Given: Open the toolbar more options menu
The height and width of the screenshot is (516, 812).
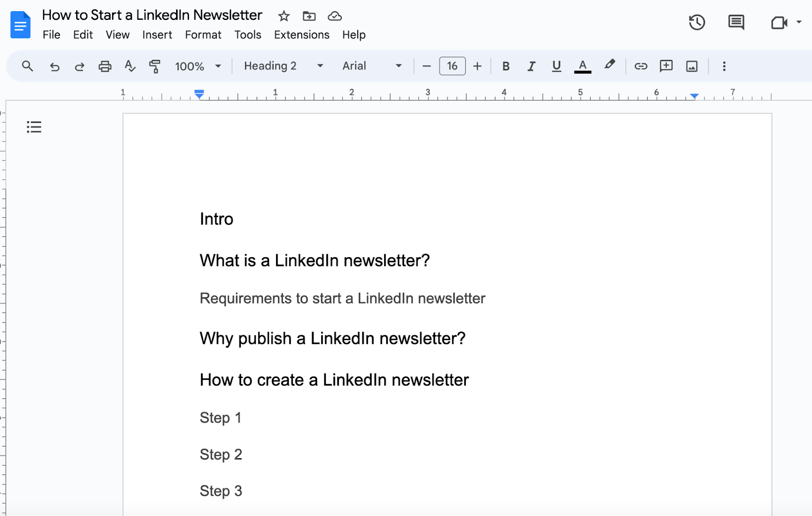Looking at the screenshot, I should (x=724, y=66).
